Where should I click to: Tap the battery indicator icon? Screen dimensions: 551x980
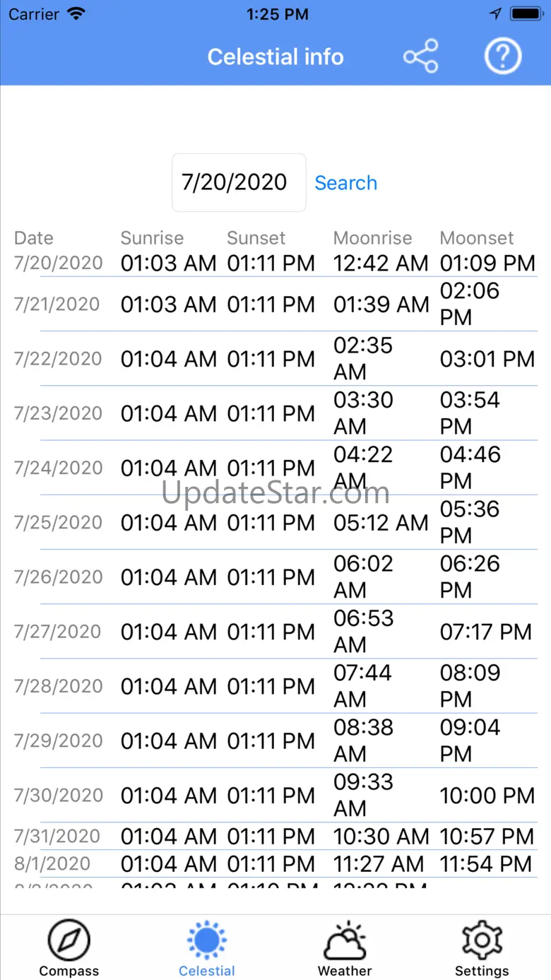pos(526,14)
